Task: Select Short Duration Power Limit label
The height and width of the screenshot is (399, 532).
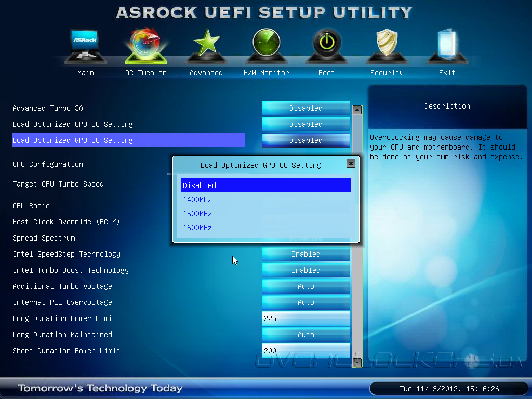Action: [x=66, y=351]
